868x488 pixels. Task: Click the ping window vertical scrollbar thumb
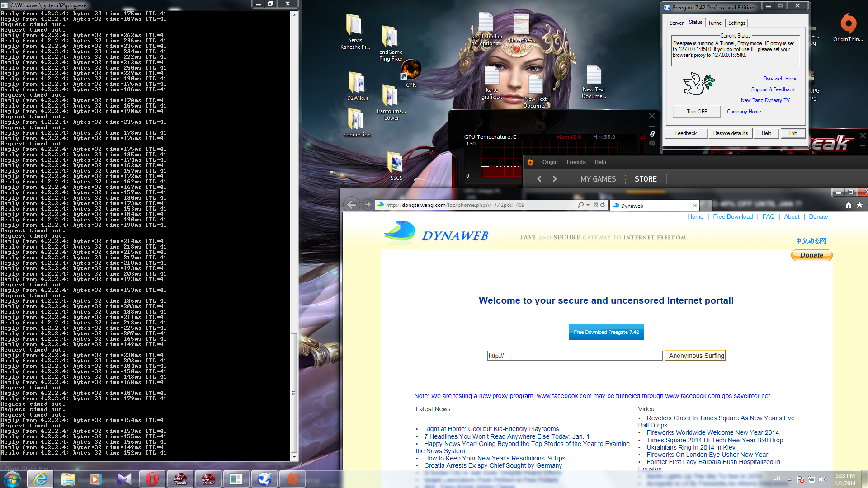click(294, 392)
